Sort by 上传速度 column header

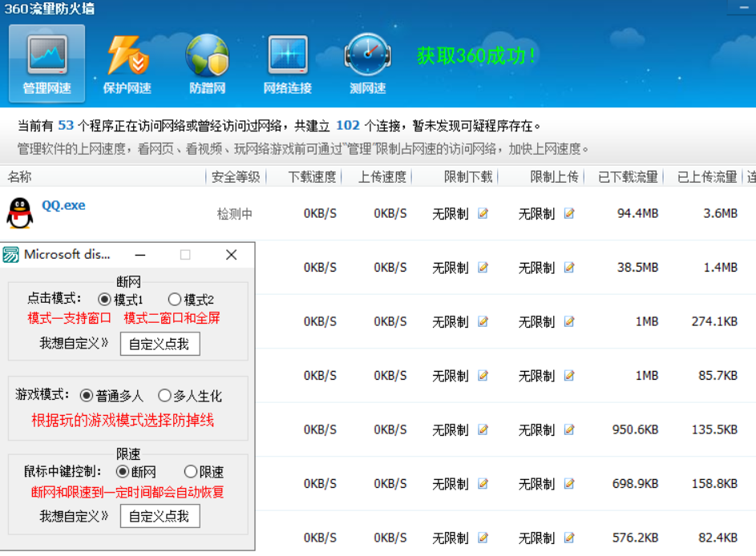[x=382, y=177]
